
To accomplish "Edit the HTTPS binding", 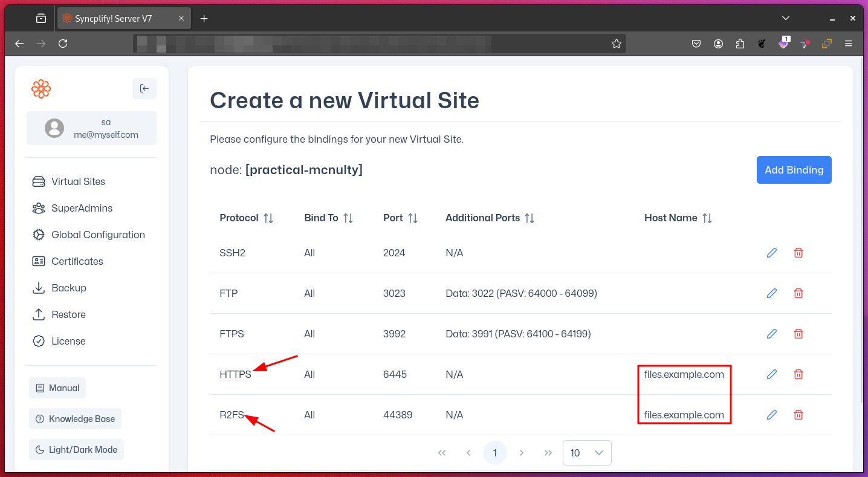I will (x=771, y=374).
